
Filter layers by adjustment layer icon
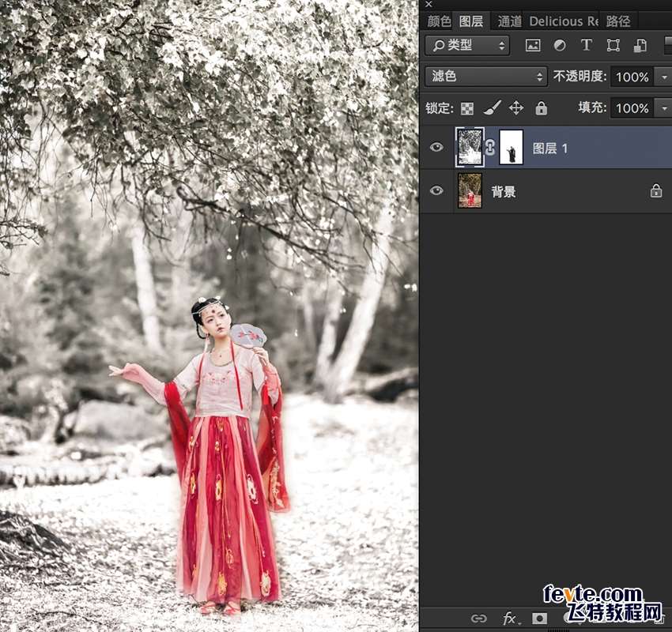point(559,45)
